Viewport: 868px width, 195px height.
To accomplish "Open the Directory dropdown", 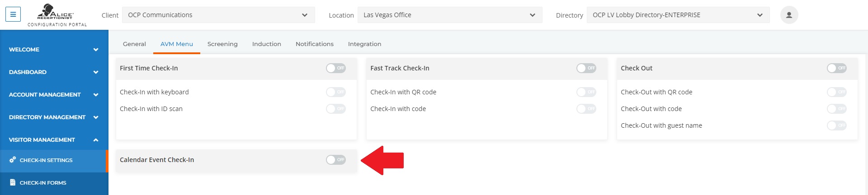I will pyautogui.click(x=678, y=15).
